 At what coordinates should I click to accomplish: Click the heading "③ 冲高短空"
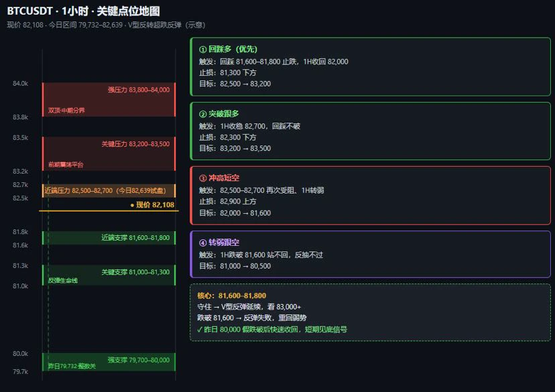click(x=219, y=178)
